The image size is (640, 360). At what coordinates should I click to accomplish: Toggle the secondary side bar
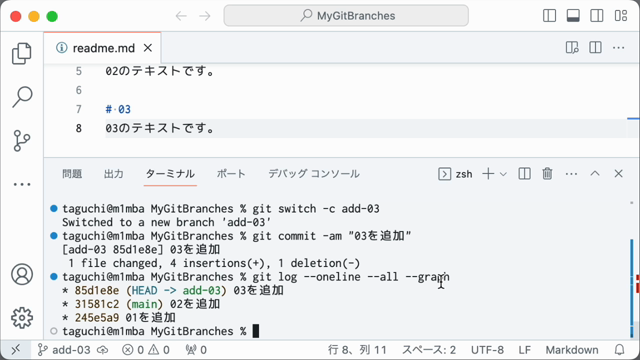click(597, 16)
